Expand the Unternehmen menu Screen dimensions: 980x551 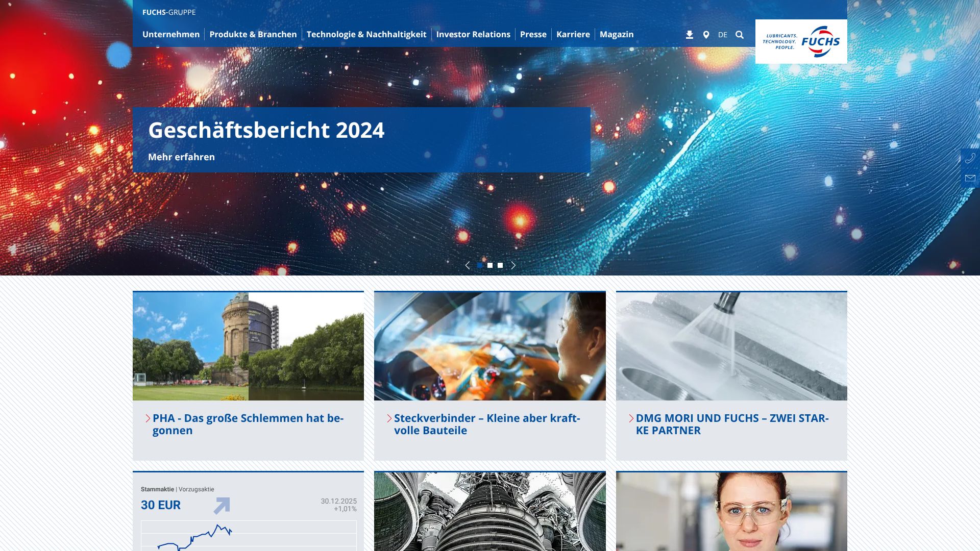[x=171, y=34]
